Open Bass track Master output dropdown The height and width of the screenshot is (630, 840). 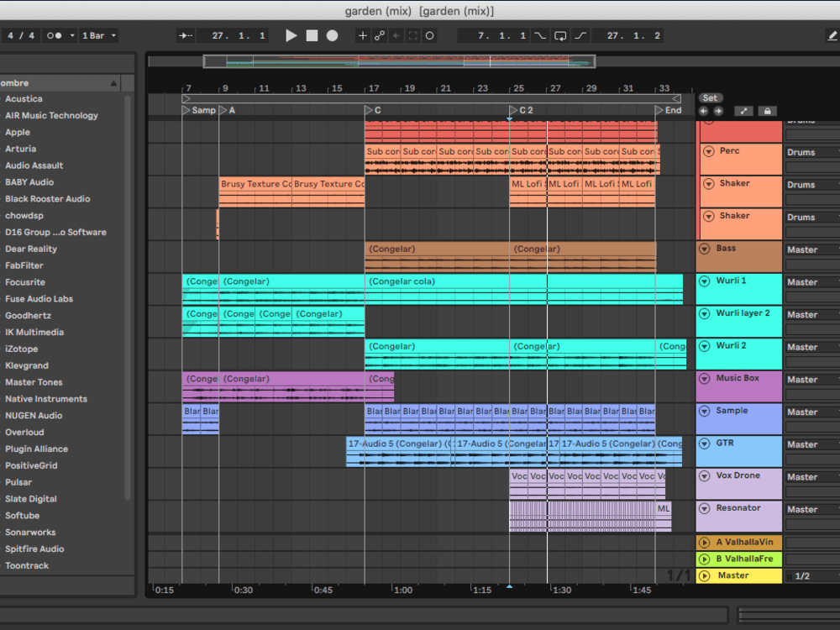(812, 250)
